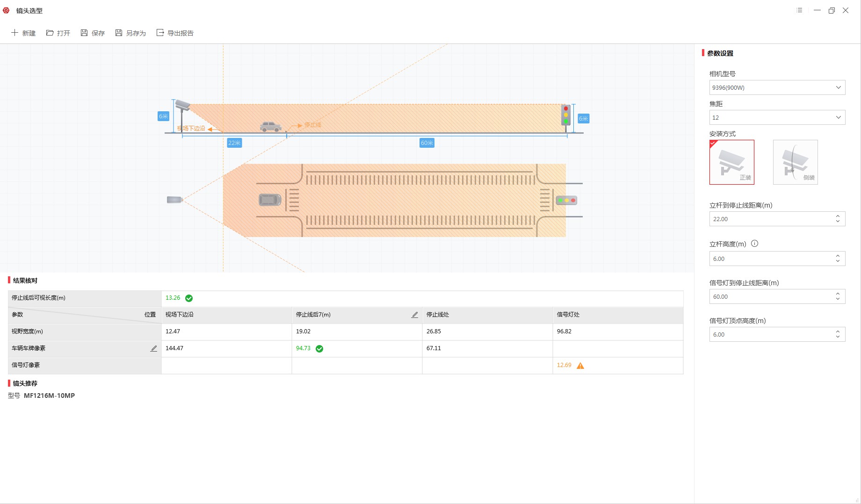861x504 pixels.
Task: Click the 信号灯到停止线距离 field 60.00
Action: [777, 296]
